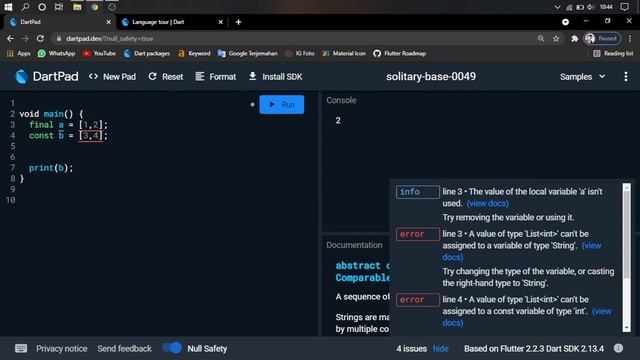This screenshot has width=640, height=360.
Task: Open IG Foto bookmark
Action: point(300,53)
